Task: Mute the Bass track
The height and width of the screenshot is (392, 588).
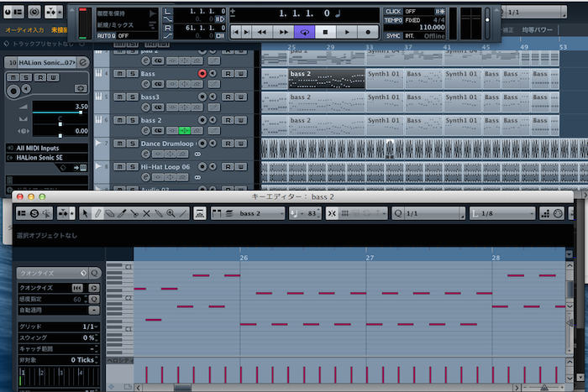Action: coord(119,74)
